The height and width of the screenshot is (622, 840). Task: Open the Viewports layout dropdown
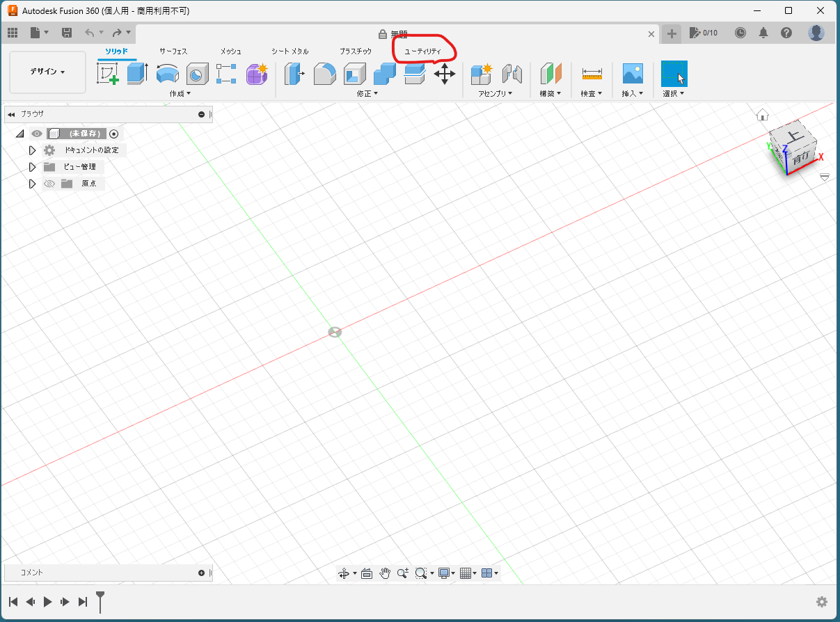click(490, 573)
